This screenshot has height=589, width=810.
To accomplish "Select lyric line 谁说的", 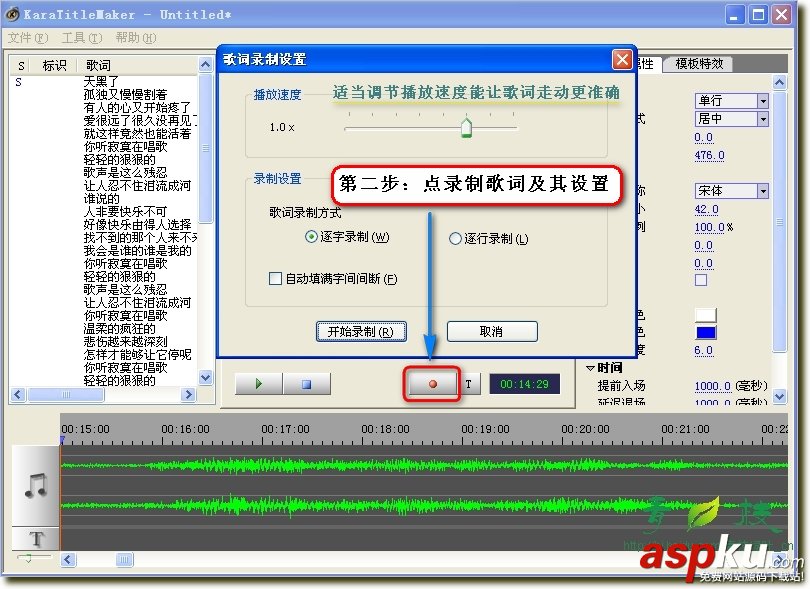I will (x=101, y=199).
